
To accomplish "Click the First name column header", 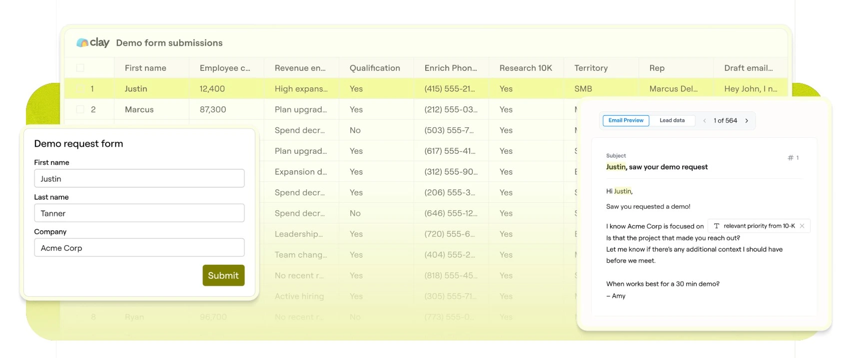I will (x=151, y=68).
